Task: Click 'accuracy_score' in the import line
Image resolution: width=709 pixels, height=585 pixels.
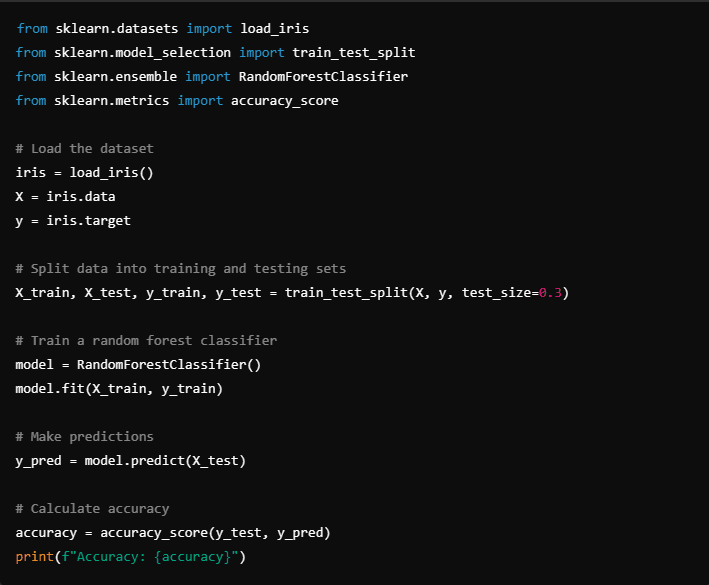Action: point(284,101)
